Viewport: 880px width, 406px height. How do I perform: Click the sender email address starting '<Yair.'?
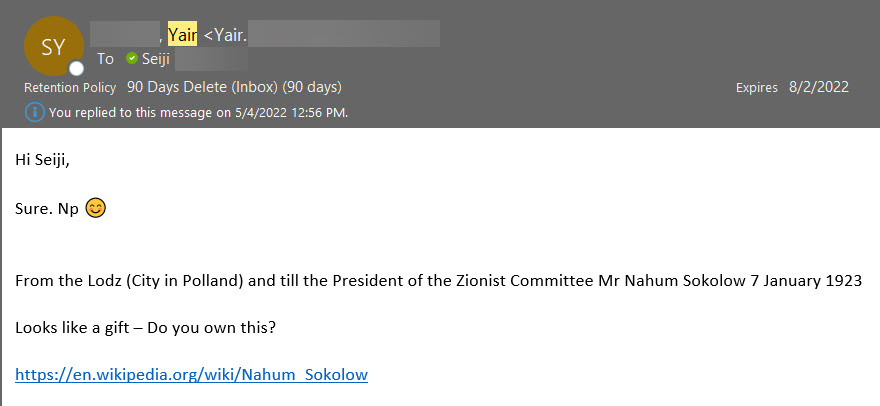click(x=226, y=36)
